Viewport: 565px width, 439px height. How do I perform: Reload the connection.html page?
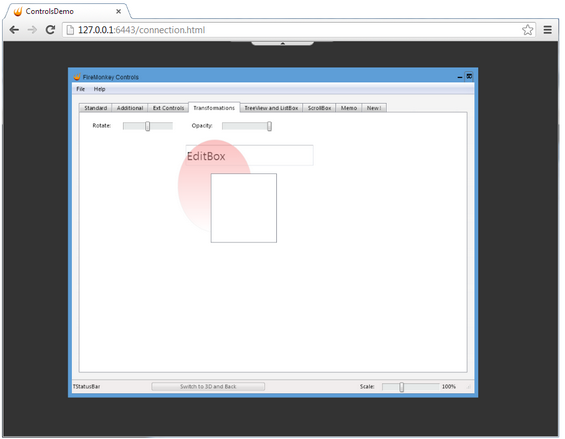[x=50, y=30]
